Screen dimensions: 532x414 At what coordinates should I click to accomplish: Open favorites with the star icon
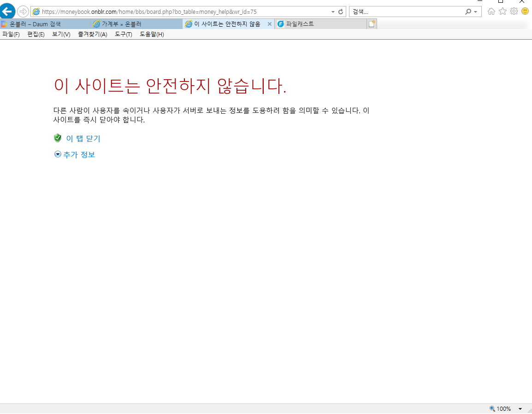(x=502, y=12)
